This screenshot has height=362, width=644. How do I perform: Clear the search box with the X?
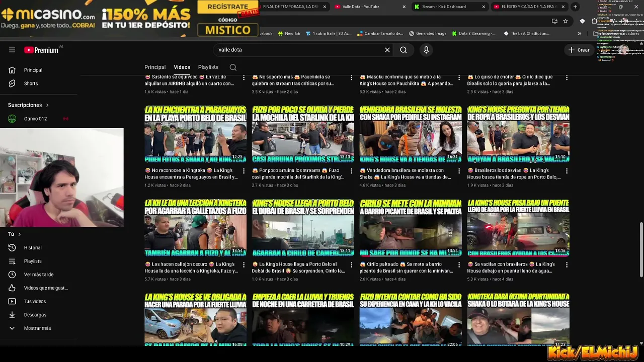point(387,50)
